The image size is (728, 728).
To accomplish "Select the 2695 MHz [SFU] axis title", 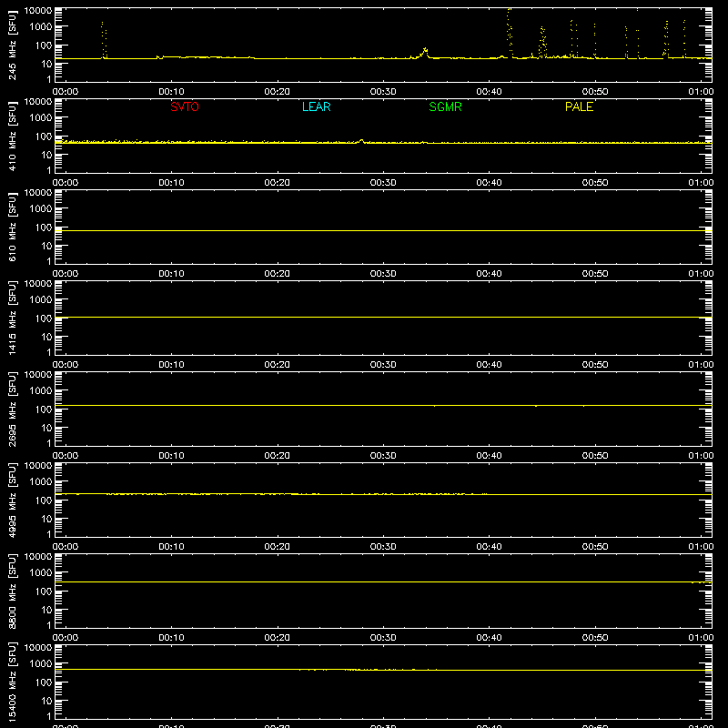I will [x=13, y=409].
